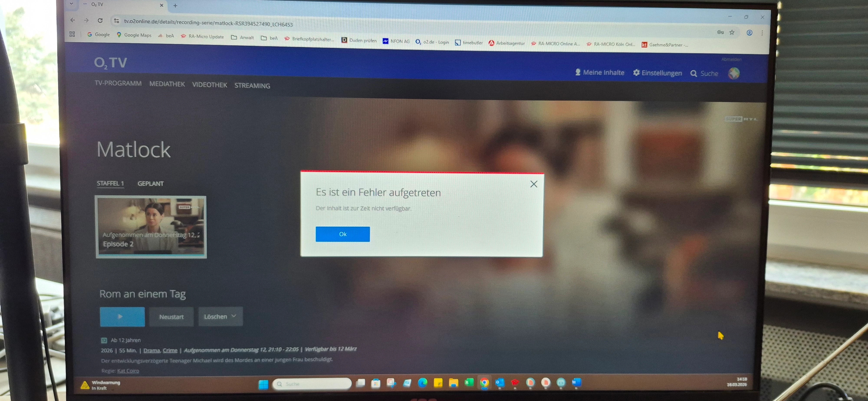Image resolution: width=868 pixels, height=401 pixels.
Task: Reload the page in browser
Action: click(100, 21)
